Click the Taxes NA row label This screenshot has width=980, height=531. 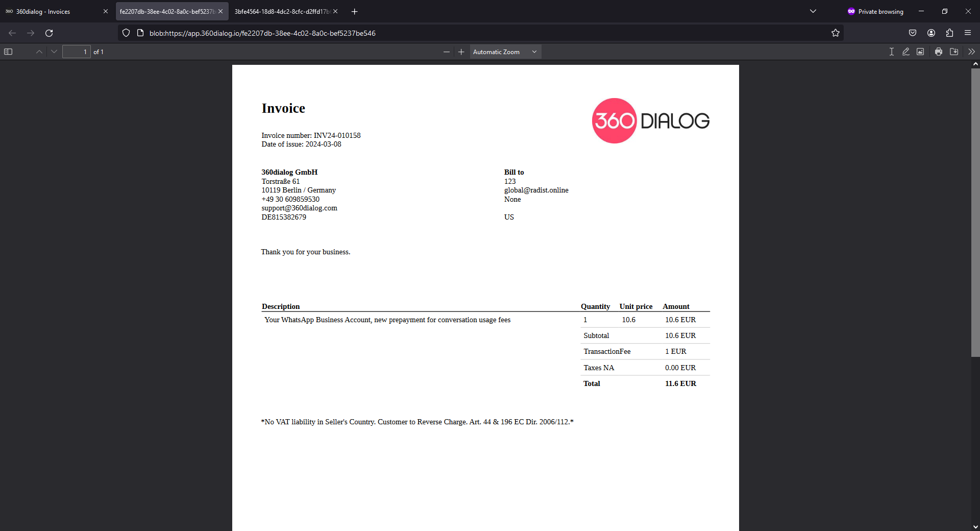(x=599, y=368)
